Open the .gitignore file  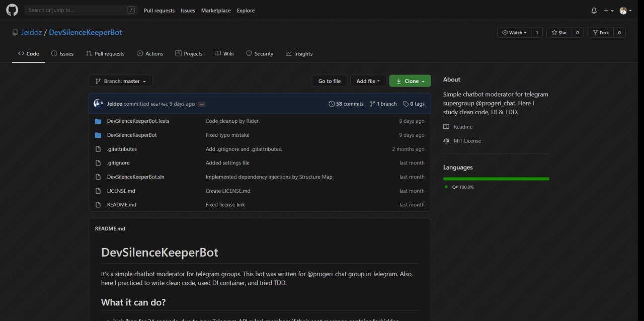(118, 163)
